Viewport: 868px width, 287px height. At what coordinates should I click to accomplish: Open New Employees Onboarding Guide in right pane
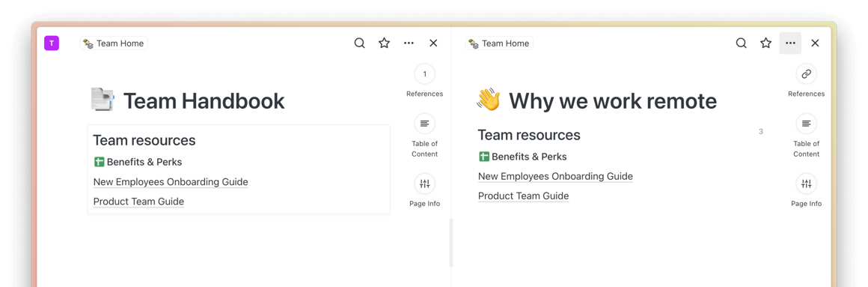555,177
